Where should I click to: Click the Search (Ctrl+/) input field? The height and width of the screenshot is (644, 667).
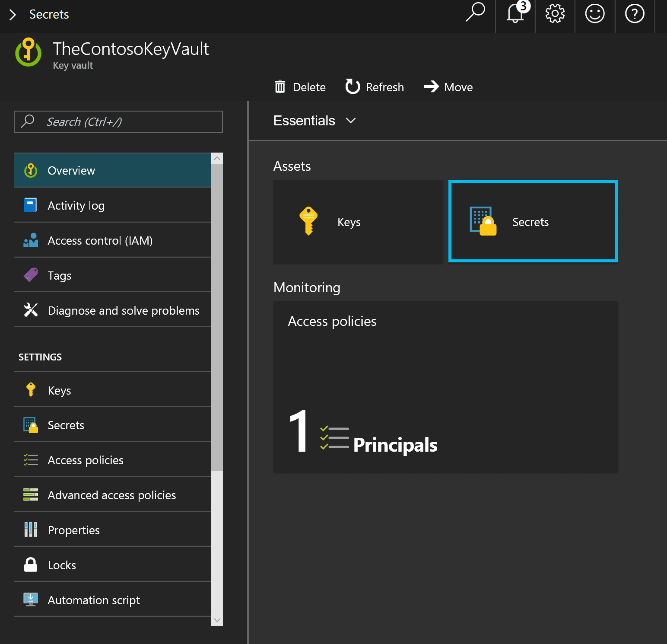[x=118, y=122]
